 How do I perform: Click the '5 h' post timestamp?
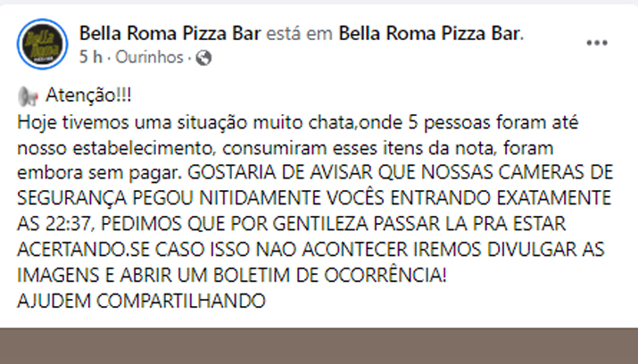click(x=90, y=57)
